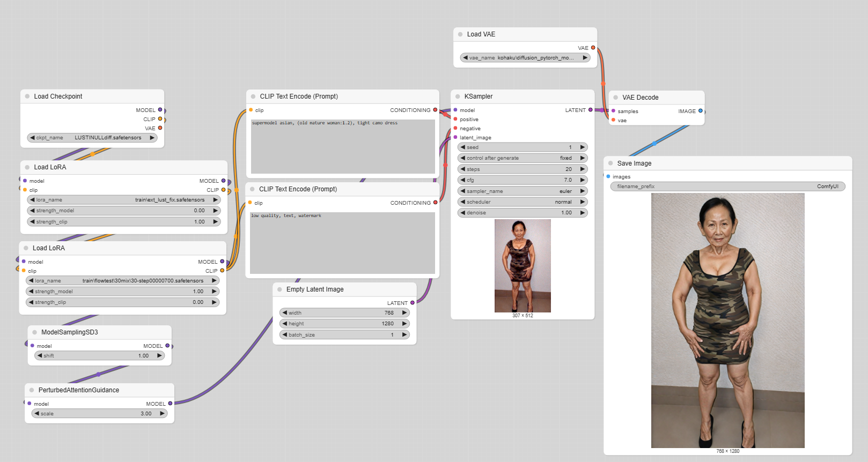Open the 'control after generate' dropdown

click(523, 158)
